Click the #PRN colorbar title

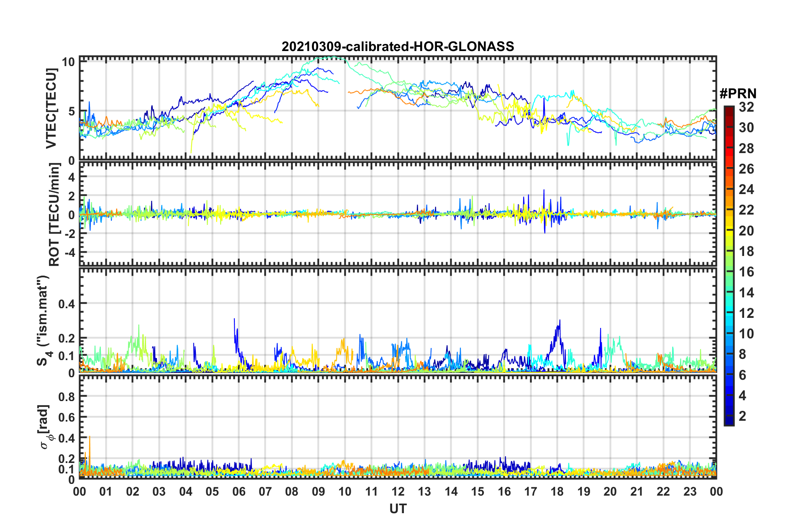(737, 93)
